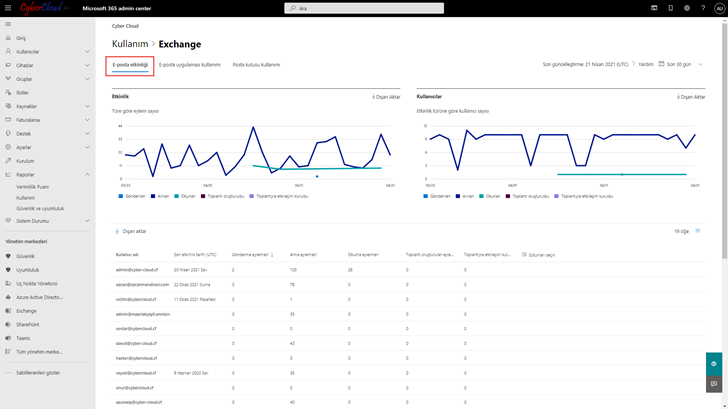Click the Sütunları seçin columns icon
Image resolution: width=728 pixels, height=409 pixels.
click(x=524, y=254)
